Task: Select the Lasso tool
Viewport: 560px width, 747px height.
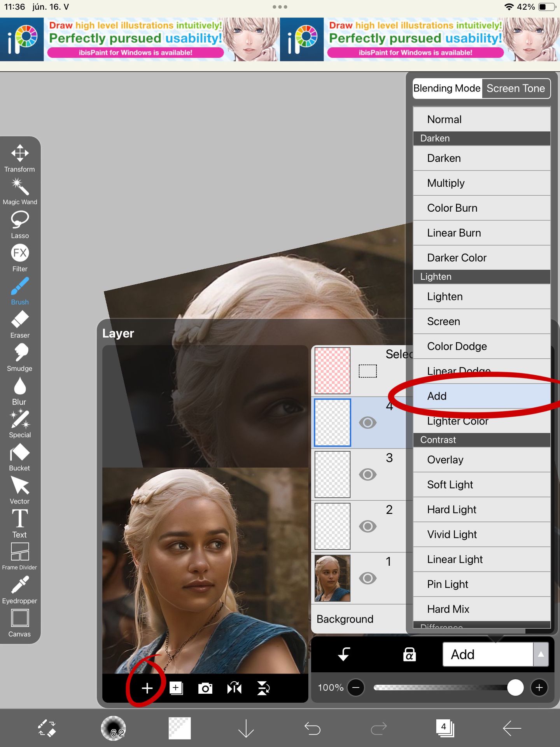Action: click(20, 225)
